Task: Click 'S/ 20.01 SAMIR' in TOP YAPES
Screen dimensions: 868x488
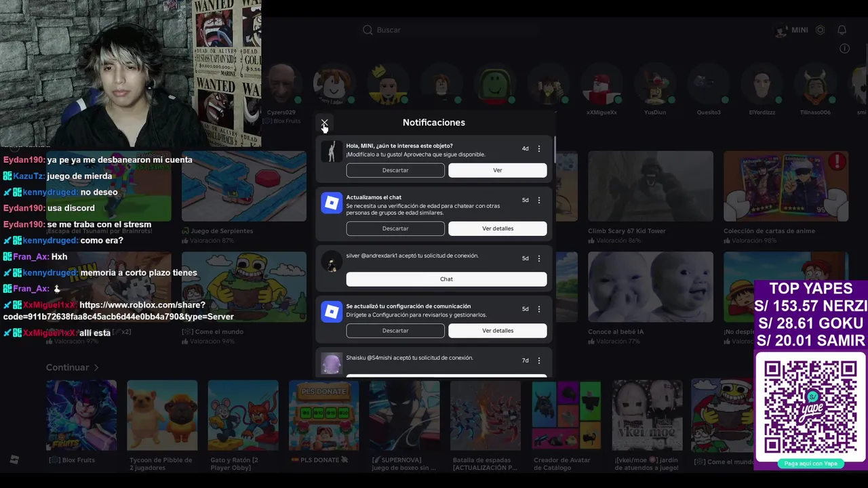Action: pos(811,341)
